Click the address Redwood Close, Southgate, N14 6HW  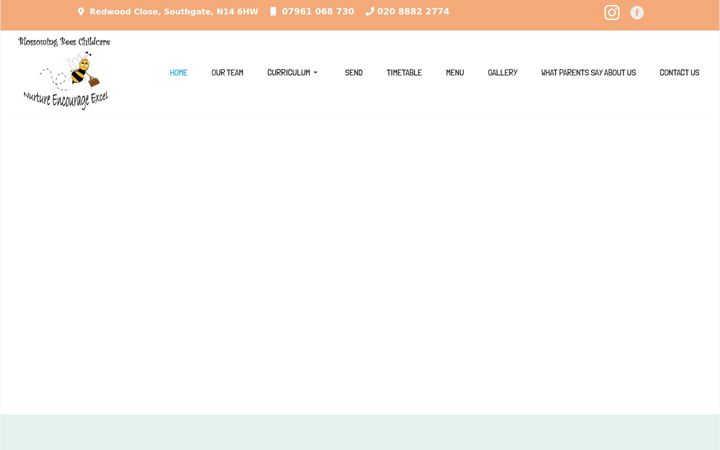174,11
